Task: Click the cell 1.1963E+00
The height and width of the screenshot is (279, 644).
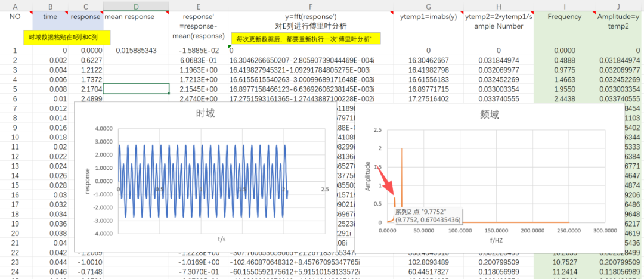Action: pyautogui.click(x=199, y=69)
